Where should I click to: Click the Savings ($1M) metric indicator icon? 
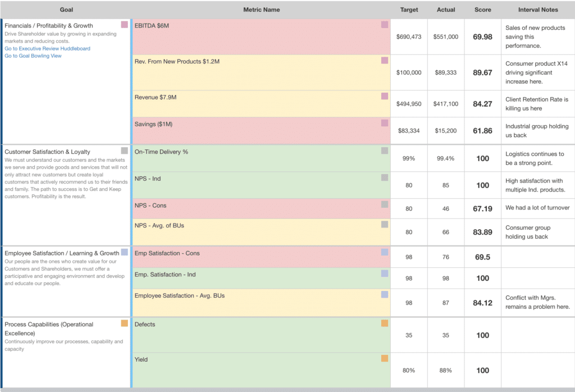(385, 123)
